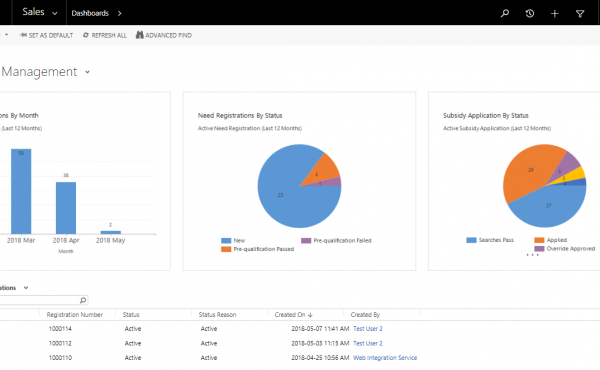Click the plus quick create icon
Screen dimensions: 600x370
point(554,14)
